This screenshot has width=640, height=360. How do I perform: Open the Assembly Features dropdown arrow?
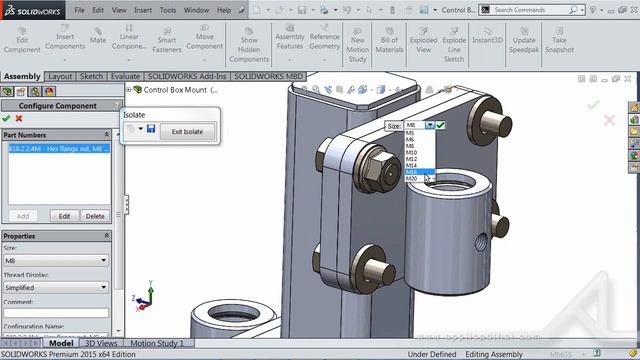(x=290, y=60)
